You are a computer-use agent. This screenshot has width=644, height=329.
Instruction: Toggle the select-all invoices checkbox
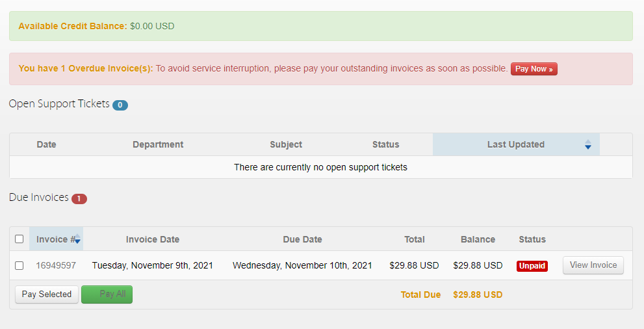point(19,239)
